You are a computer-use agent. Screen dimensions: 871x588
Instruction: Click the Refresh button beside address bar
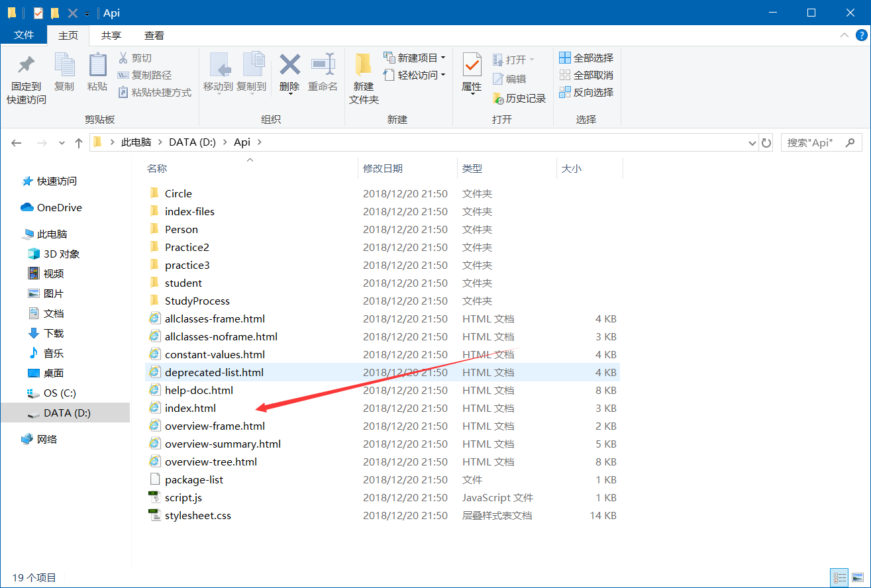coord(766,142)
